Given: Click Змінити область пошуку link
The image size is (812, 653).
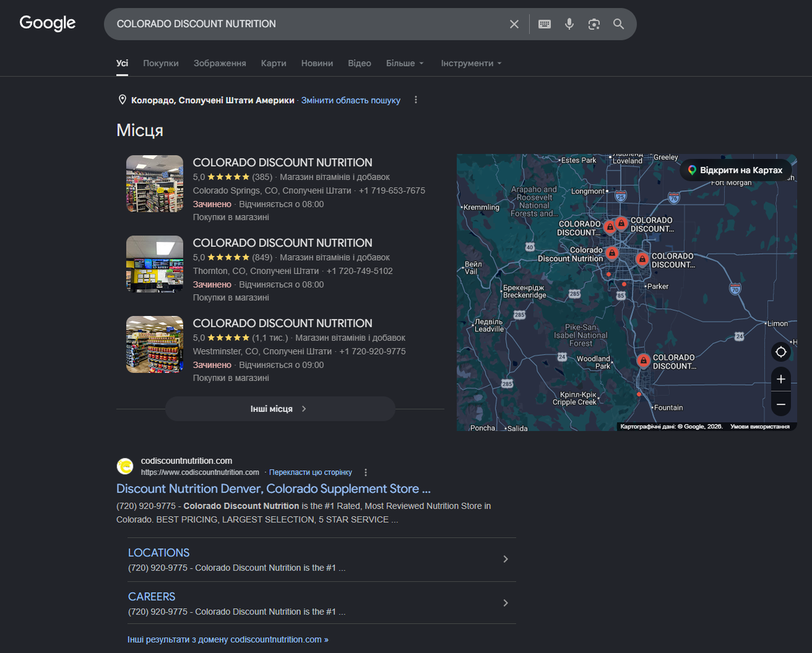Looking at the screenshot, I should (351, 100).
